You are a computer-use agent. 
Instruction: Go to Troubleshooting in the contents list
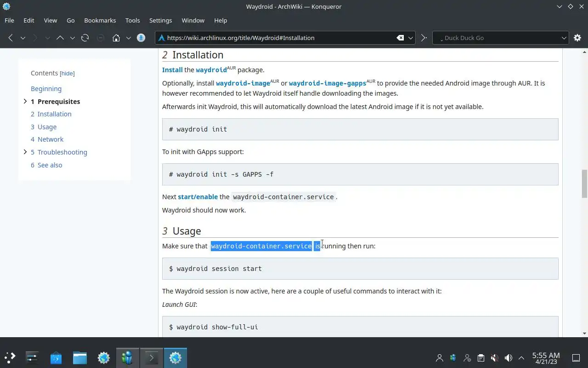[59, 152]
